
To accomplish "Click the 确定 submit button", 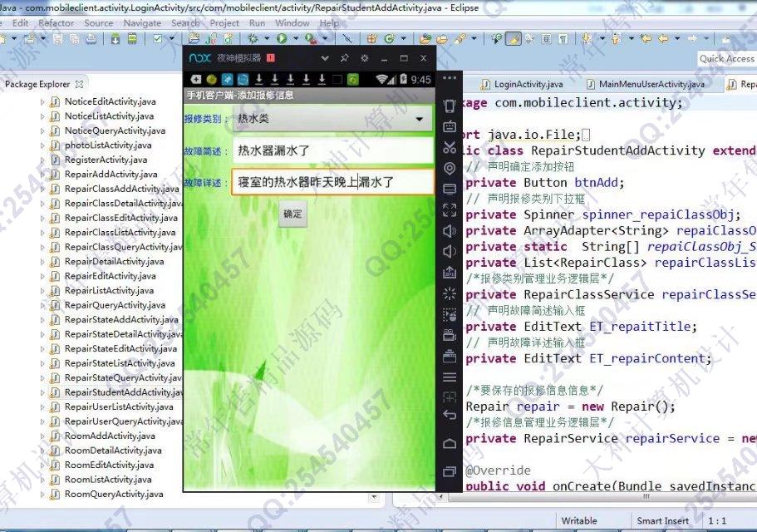I will tap(292, 214).
